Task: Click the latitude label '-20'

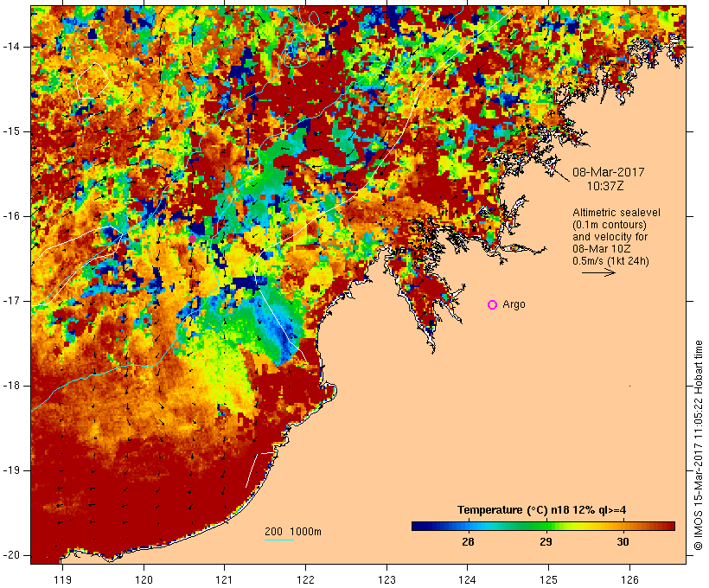Action: (x=11, y=555)
